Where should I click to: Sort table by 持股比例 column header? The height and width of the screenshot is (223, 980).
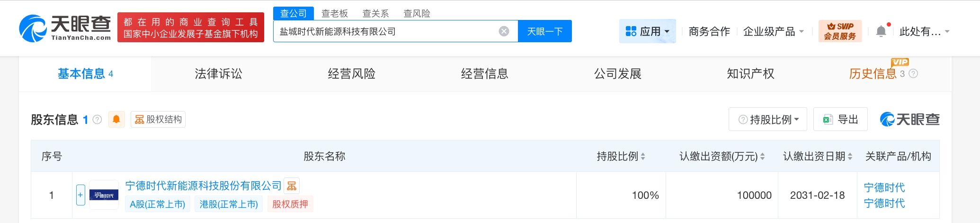(x=643, y=157)
